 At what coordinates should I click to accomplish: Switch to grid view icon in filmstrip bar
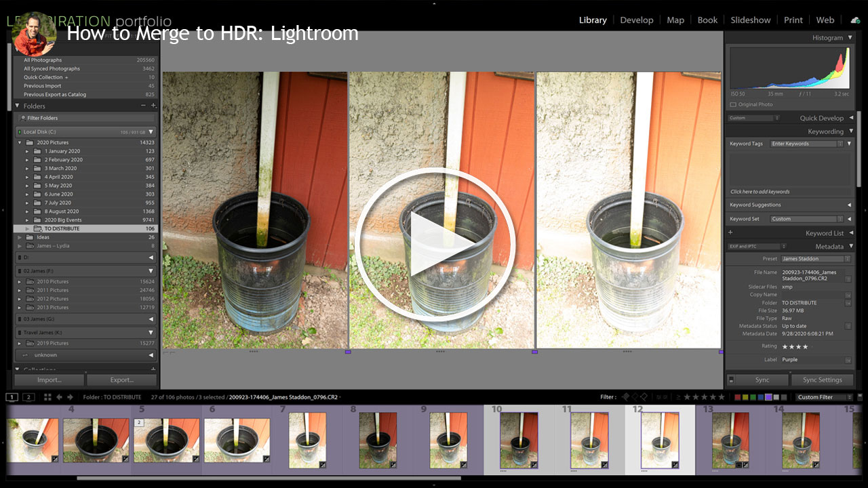(x=47, y=397)
